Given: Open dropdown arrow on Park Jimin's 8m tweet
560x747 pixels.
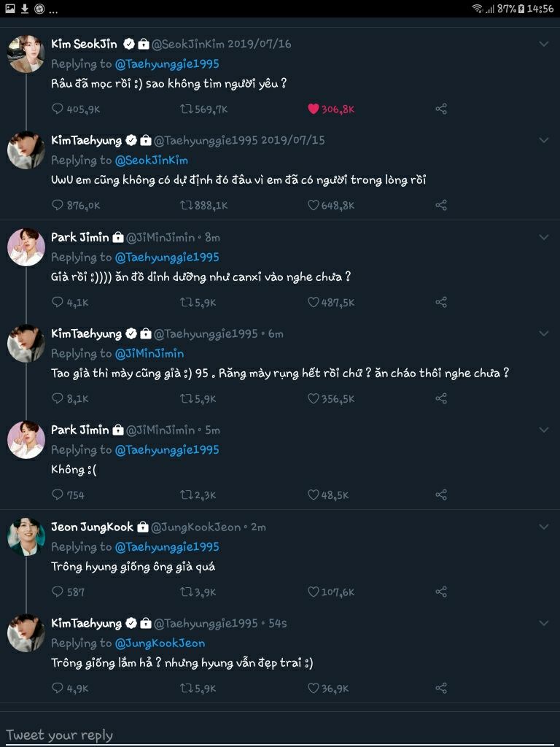Looking at the screenshot, I should coord(543,237).
